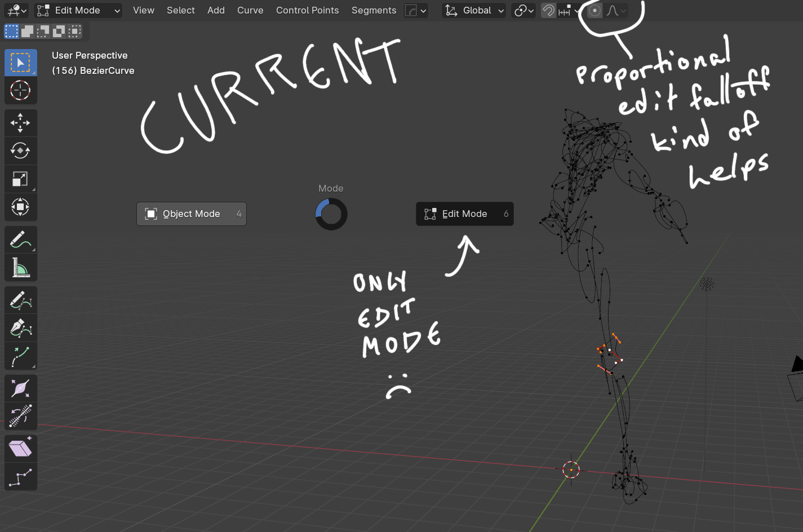803x532 pixels.
Task: Choose the Move tool
Action: coord(21,123)
